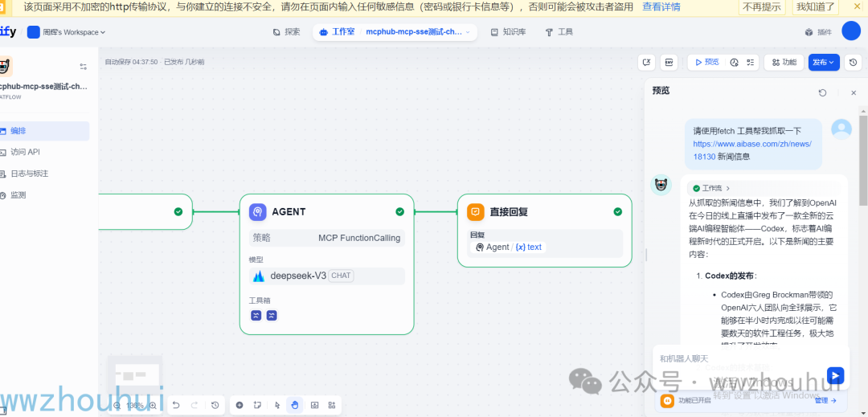The width and height of the screenshot is (868, 417).
Task: Expand the 发布 publish dropdown
Action: 824,63
